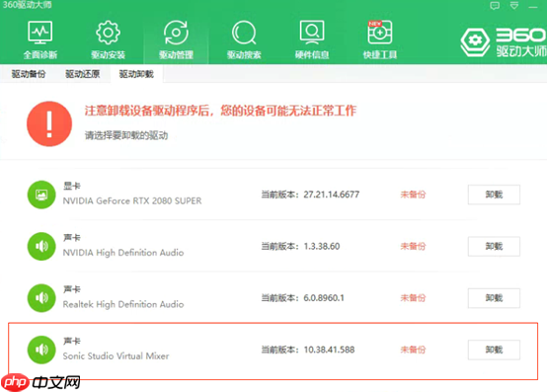The image size is (547, 392).
Task: Open the 驱动安装 gear icon
Action: click(x=108, y=33)
